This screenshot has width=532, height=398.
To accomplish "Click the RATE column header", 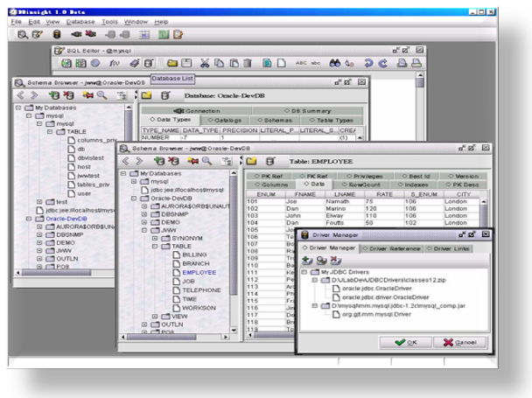I will 384,194.
